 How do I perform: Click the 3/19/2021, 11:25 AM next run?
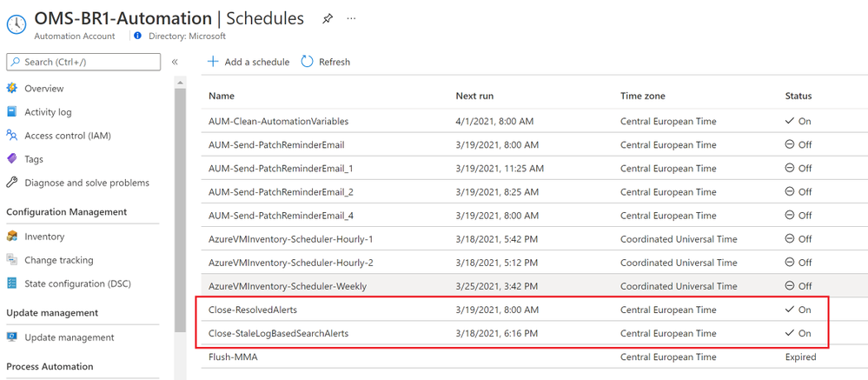[500, 168]
